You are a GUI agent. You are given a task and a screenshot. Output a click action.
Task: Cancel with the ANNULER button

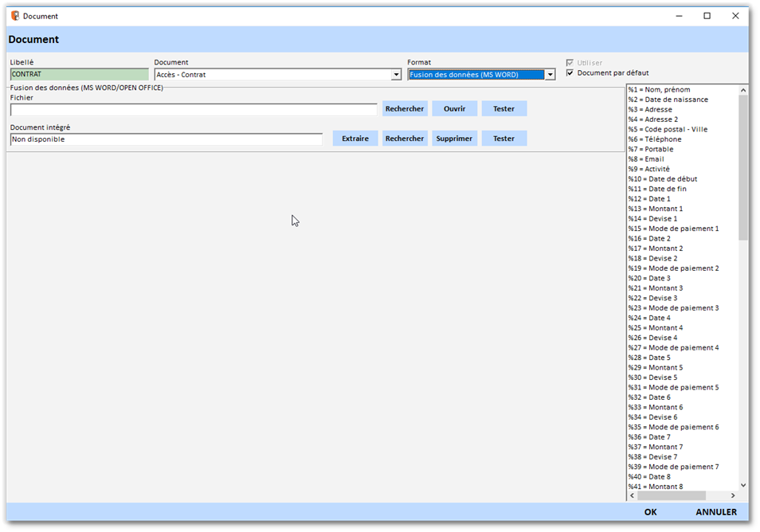click(x=715, y=512)
